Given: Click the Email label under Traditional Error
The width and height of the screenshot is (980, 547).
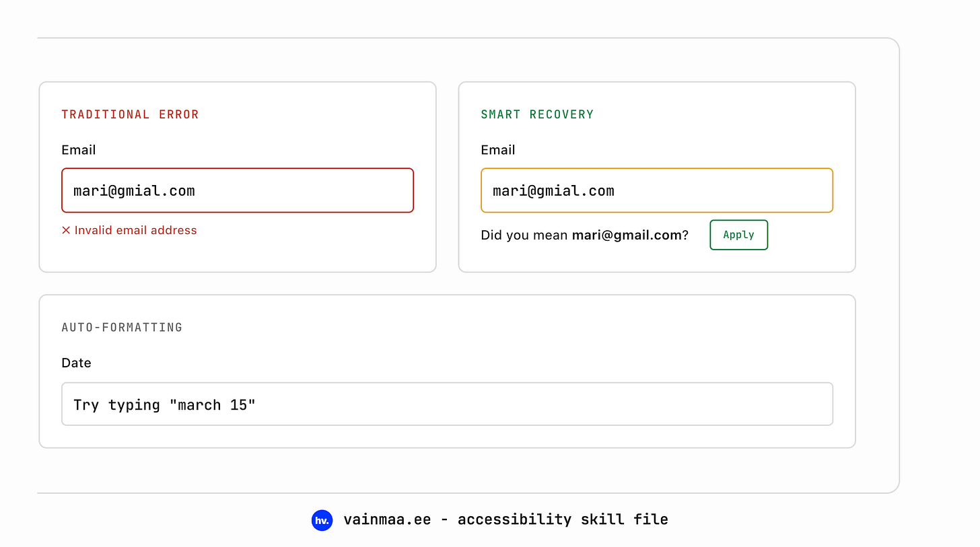Looking at the screenshot, I should point(79,150).
